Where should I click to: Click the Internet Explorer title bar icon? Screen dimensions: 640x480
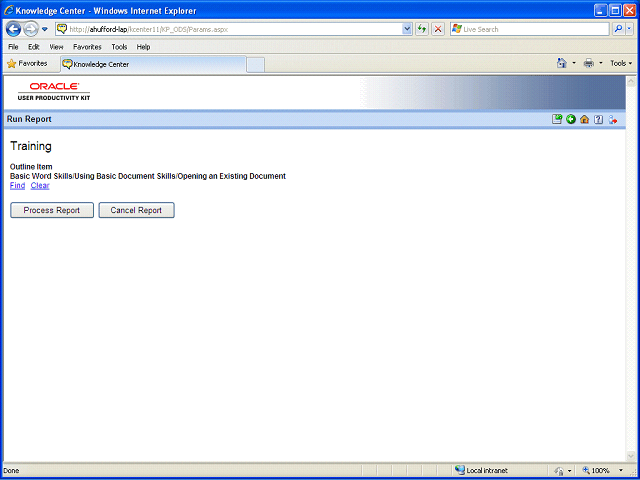8,10
